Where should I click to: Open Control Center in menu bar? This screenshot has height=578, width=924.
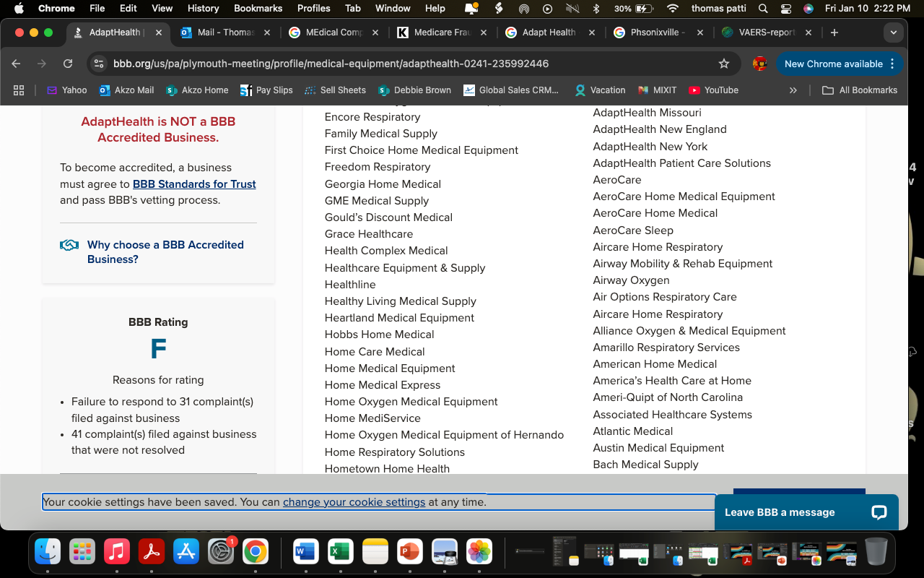coord(786,8)
